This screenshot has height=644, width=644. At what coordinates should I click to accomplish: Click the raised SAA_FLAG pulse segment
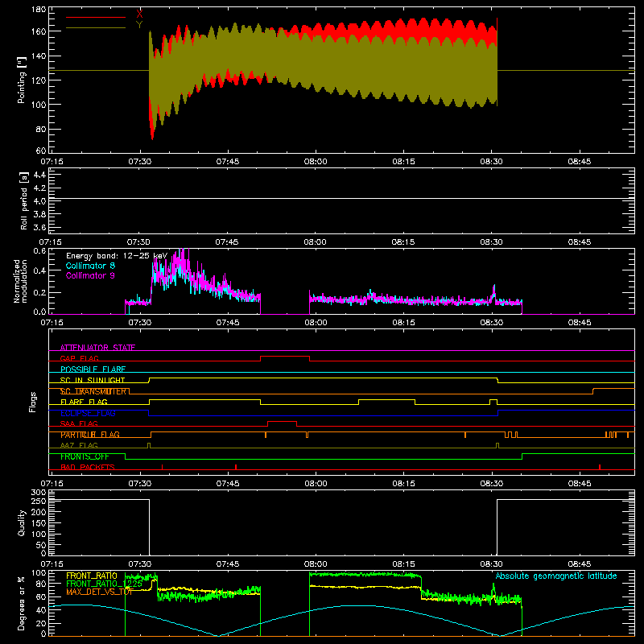coord(283,421)
